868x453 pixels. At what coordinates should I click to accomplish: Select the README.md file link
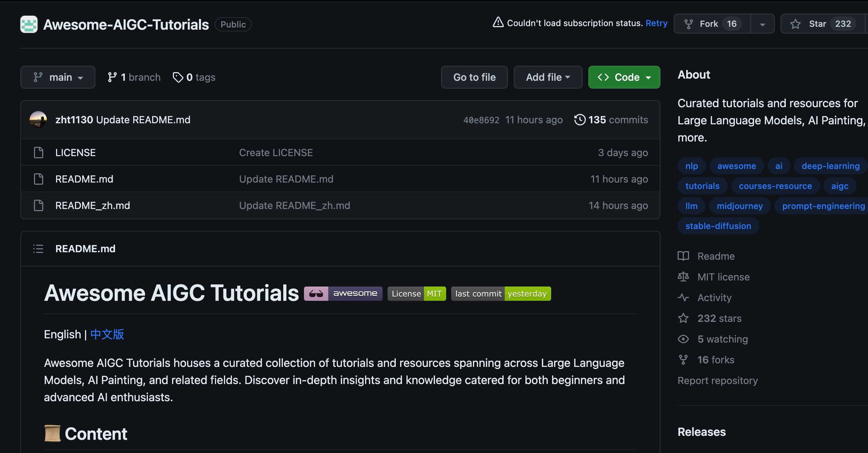[83, 179]
